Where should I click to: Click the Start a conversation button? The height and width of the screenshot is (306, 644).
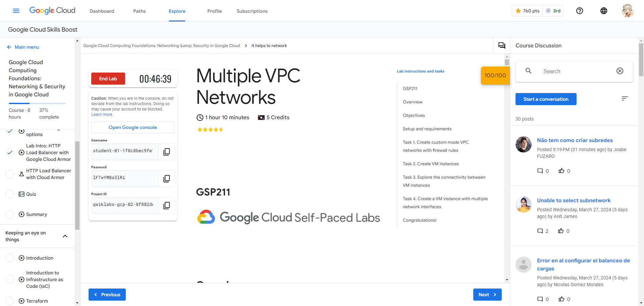point(546,99)
